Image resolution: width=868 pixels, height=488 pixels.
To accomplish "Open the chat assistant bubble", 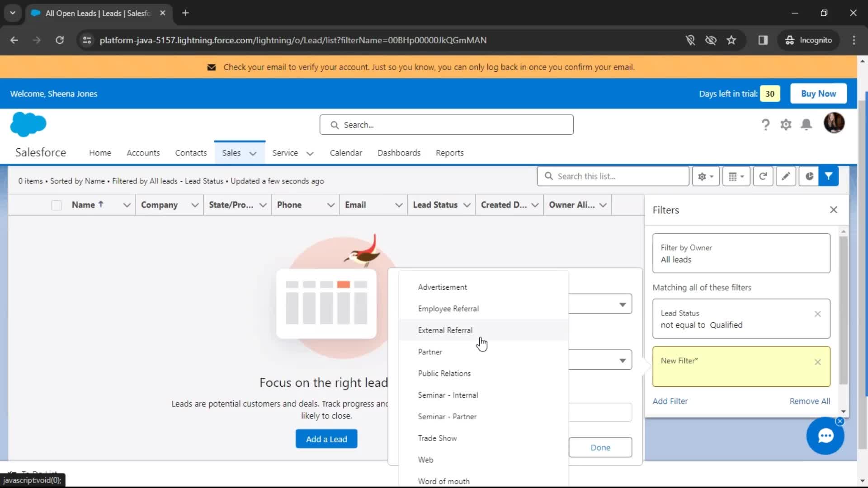I will [x=825, y=436].
